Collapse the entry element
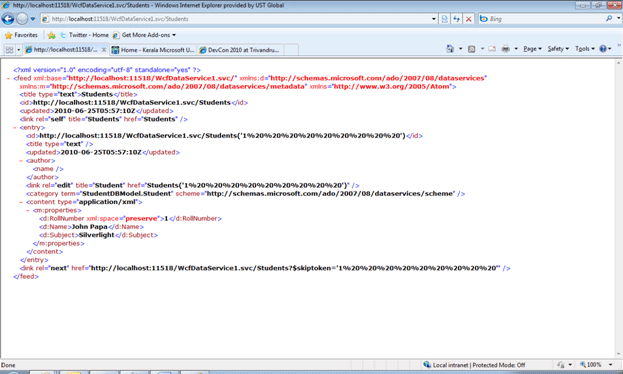The width and height of the screenshot is (623, 374). pos(15,128)
